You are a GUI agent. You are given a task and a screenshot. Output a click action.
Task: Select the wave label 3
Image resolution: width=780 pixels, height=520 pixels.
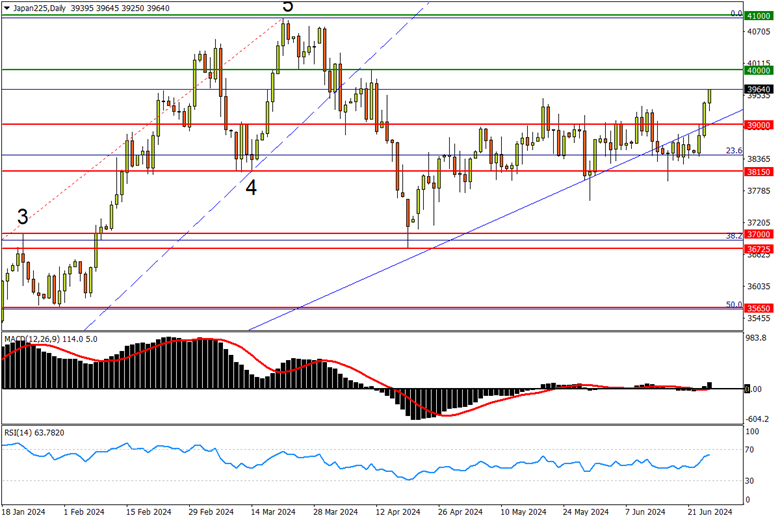coord(22,217)
